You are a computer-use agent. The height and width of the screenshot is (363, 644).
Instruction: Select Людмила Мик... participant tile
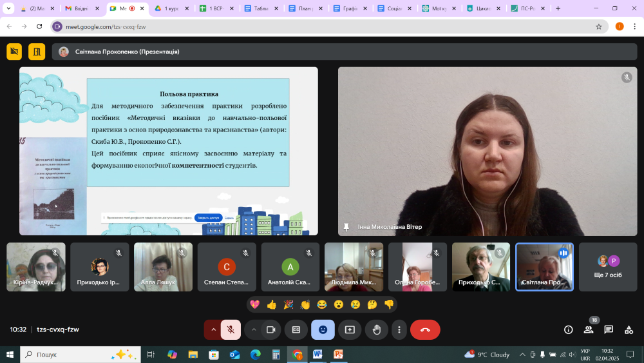coord(354,267)
